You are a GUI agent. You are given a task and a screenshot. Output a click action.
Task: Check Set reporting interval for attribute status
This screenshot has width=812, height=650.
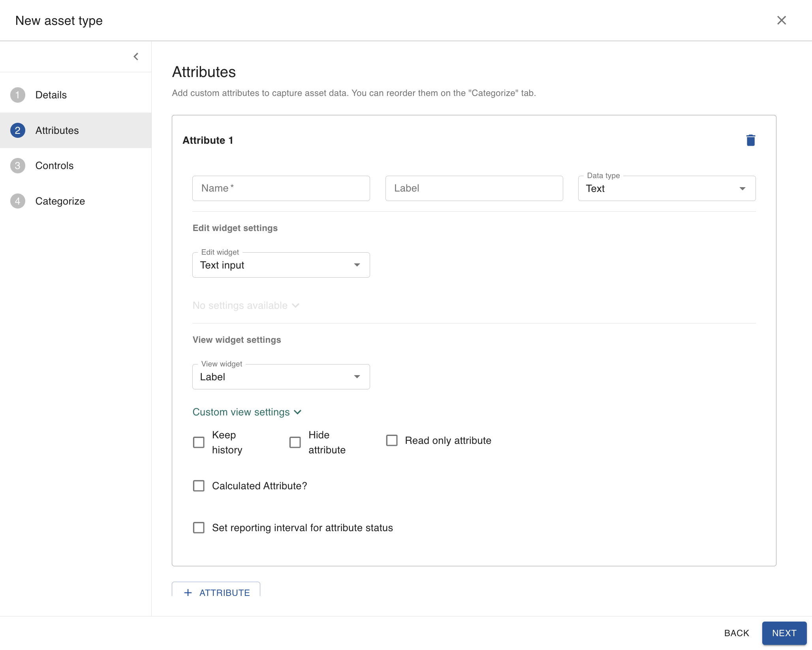tap(199, 528)
